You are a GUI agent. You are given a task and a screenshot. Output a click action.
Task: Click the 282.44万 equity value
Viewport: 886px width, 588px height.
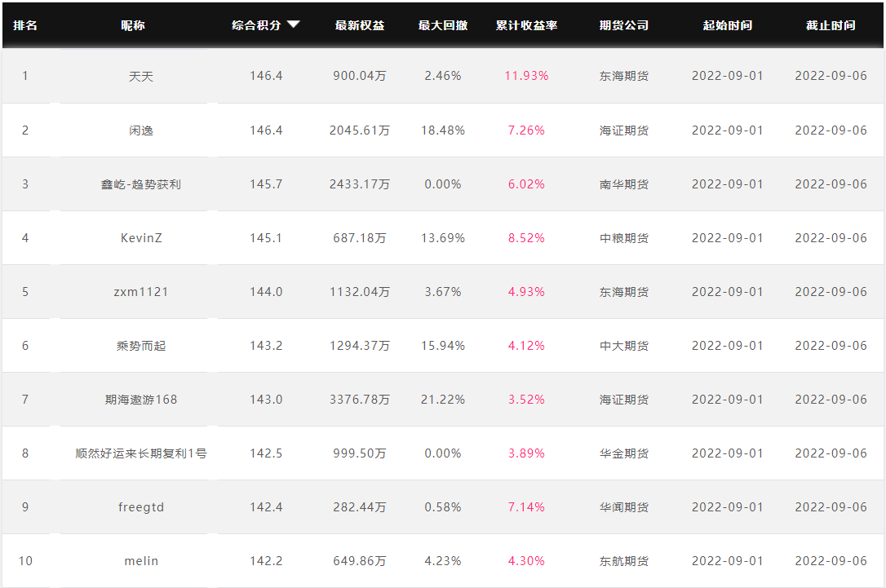(x=359, y=507)
